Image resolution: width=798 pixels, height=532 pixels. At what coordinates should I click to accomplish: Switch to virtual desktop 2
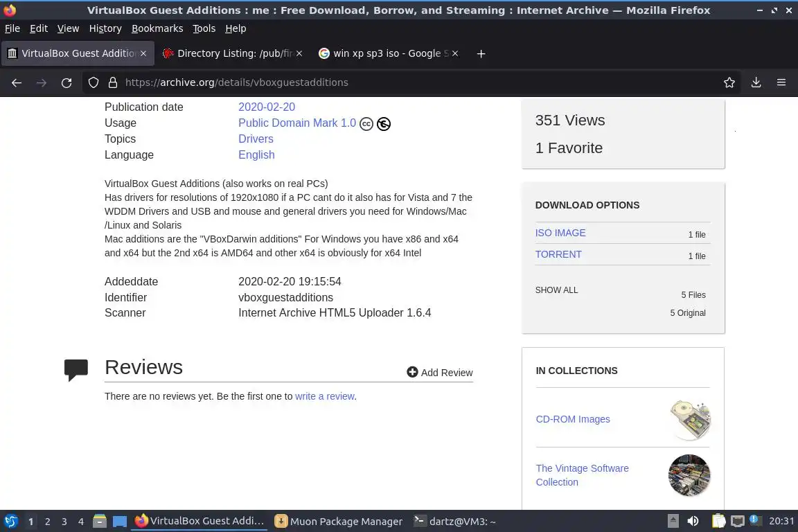click(x=47, y=522)
